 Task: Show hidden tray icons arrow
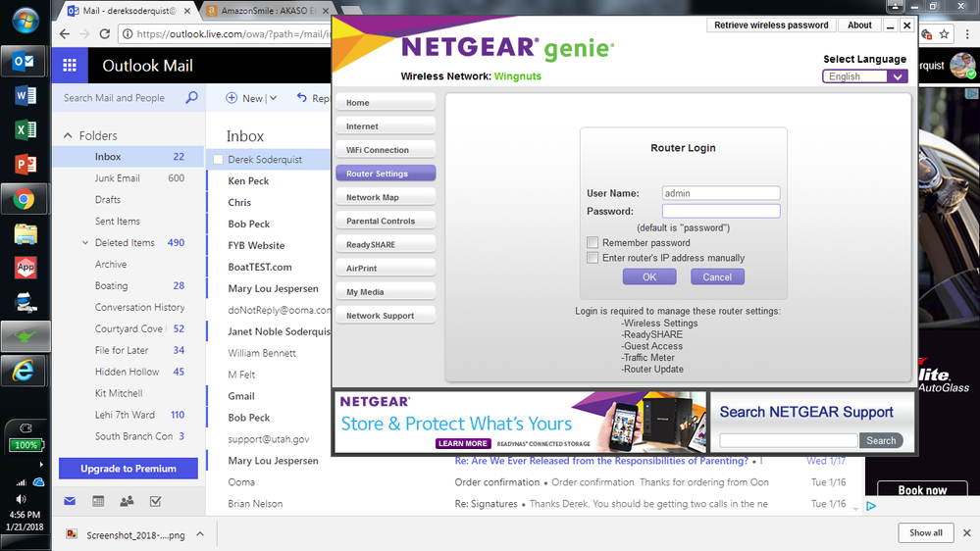tap(41, 464)
